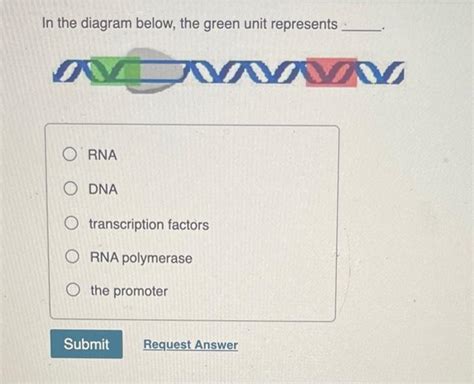The height and width of the screenshot is (384, 474).
Task: Click the transcription factors label text
Action: coord(149,224)
